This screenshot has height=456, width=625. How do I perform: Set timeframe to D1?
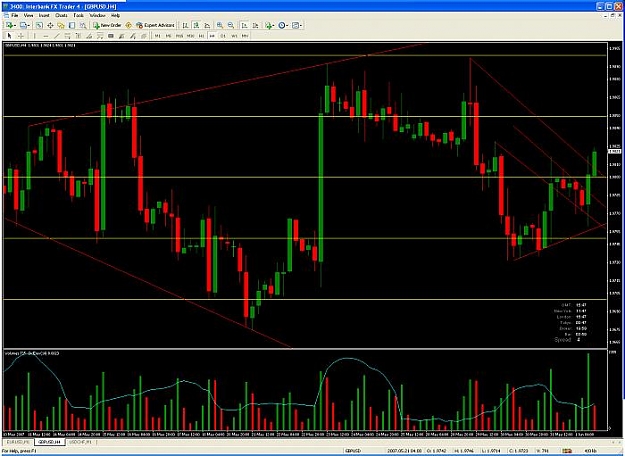[223, 36]
